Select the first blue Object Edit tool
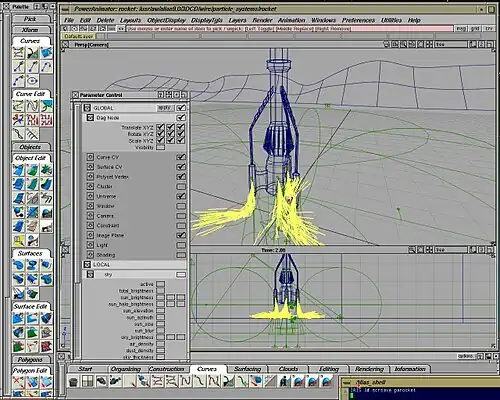 point(19,170)
